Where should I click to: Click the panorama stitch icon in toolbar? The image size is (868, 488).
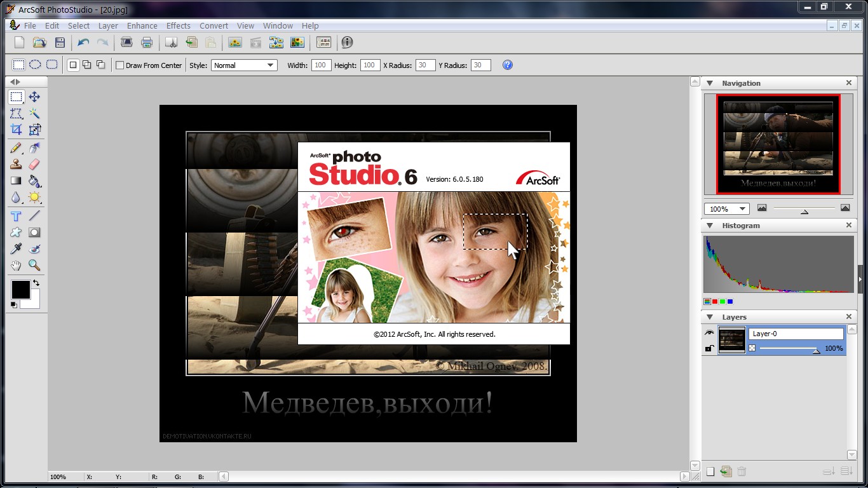[x=276, y=43]
